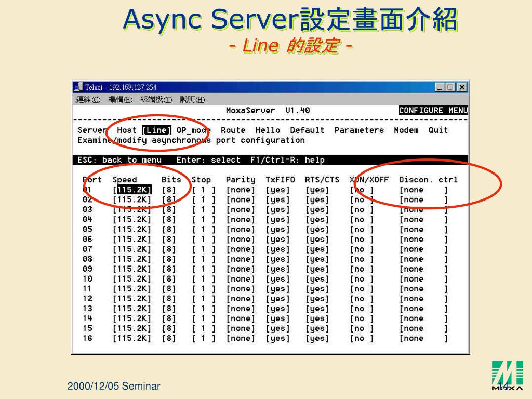Image resolution: width=532 pixels, height=399 pixels.
Task: Click the ESC: back to menu hint
Action: click(x=119, y=160)
